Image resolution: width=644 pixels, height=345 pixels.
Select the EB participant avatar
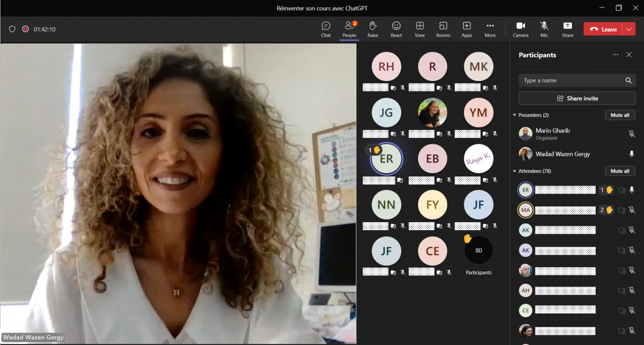433,159
